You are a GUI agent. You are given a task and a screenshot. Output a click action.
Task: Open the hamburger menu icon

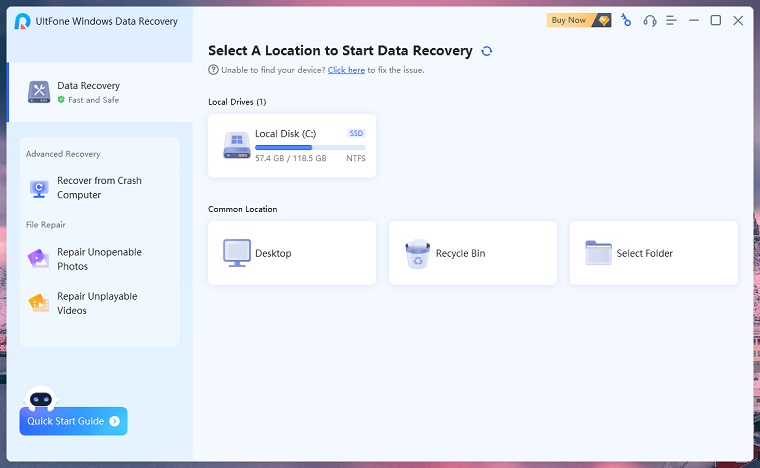671,20
